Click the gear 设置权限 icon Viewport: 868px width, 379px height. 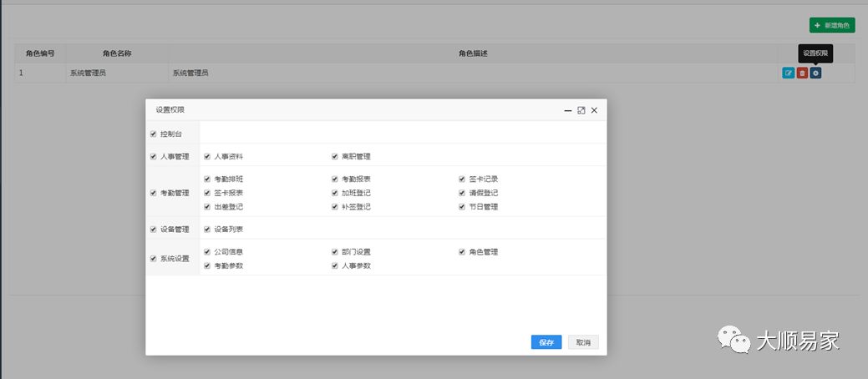coord(816,73)
